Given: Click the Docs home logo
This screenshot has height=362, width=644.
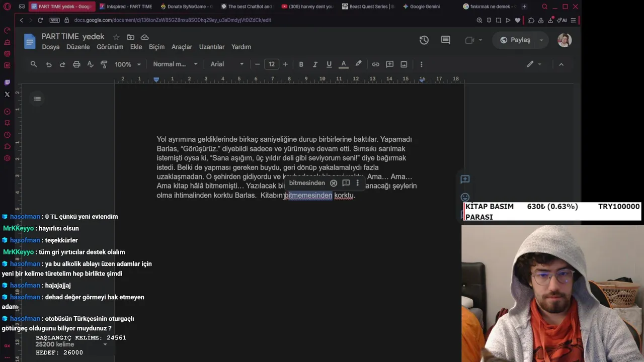Looking at the screenshot, I should 30,41.
